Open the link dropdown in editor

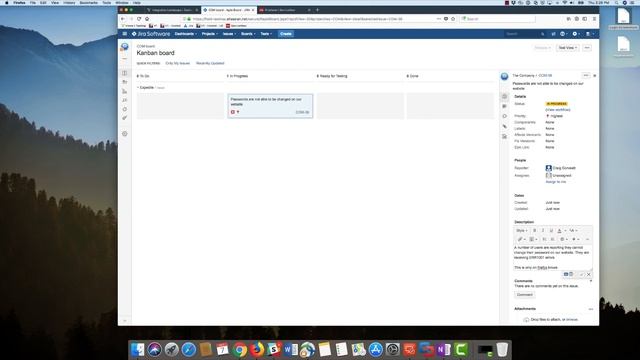pyautogui.click(x=522, y=239)
